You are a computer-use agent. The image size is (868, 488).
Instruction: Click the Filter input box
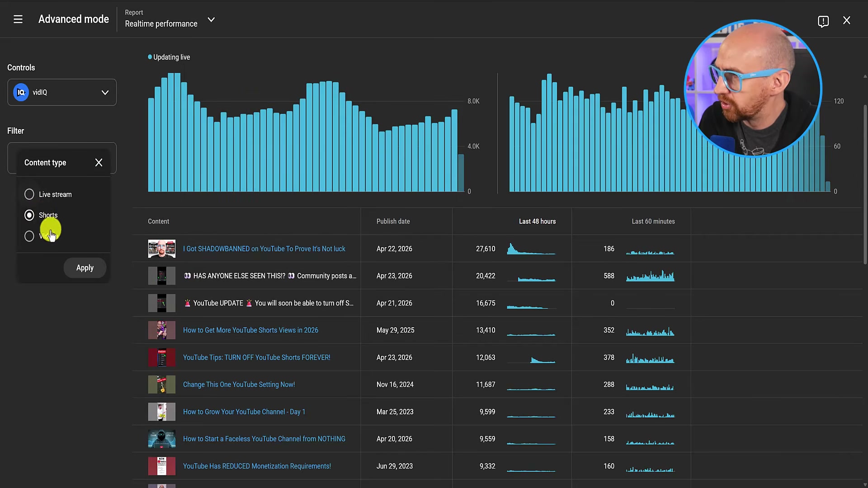(x=62, y=158)
